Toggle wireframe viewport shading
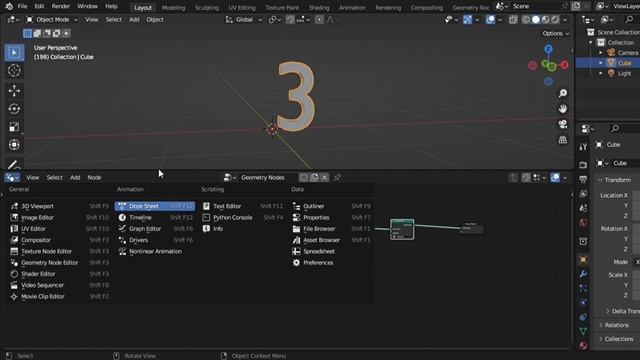The height and width of the screenshot is (360, 640). pyautogui.click(x=526, y=20)
